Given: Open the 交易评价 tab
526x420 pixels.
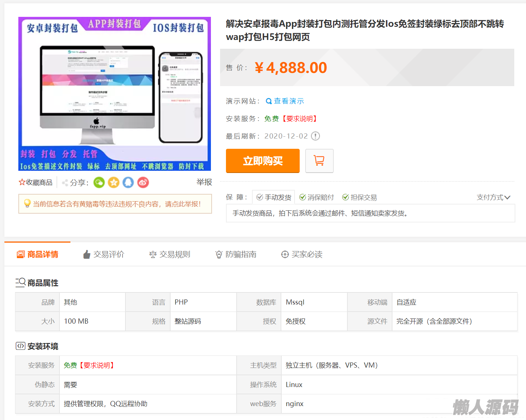Looking at the screenshot, I should click(x=104, y=254).
